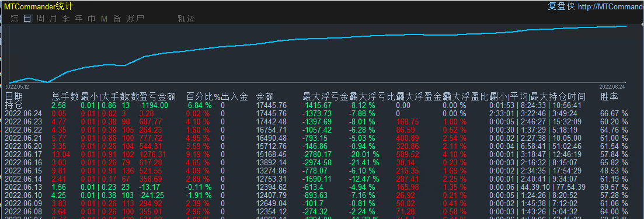This screenshot has height=219, width=644.
Task: Open the 币 symbol tab
Action: point(91,19)
